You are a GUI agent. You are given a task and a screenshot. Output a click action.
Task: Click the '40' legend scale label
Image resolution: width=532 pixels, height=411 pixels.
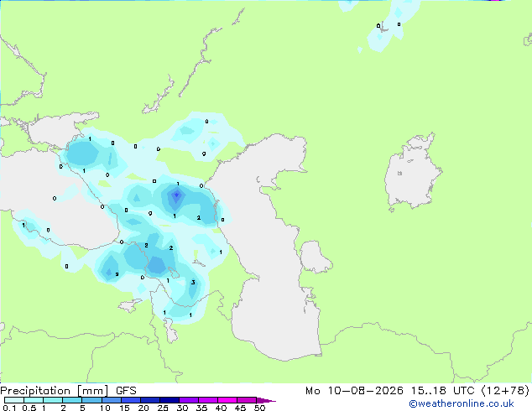(221, 408)
